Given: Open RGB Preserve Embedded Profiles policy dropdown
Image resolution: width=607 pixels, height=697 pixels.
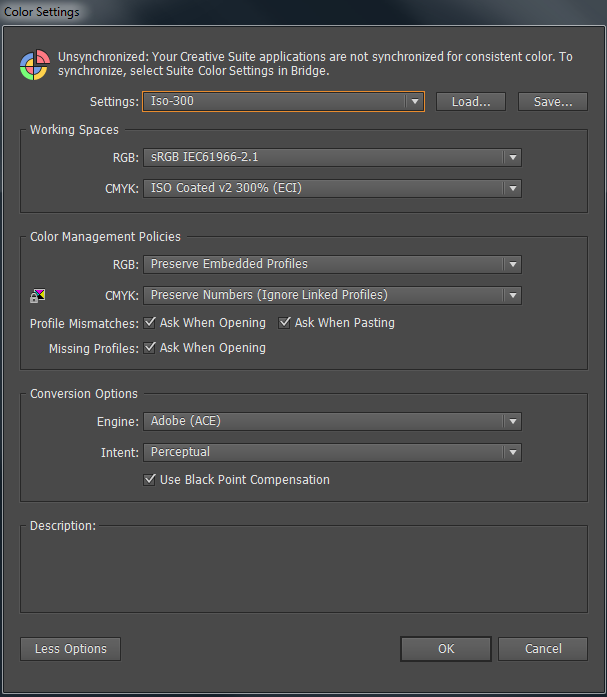Looking at the screenshot, I should pyautogui.click(x=333, y=264).
